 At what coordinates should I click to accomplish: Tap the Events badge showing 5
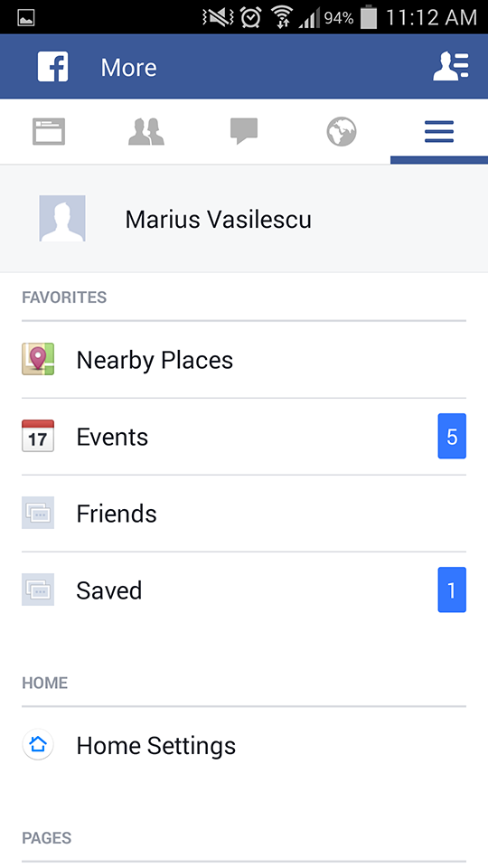tap(452, 436)
